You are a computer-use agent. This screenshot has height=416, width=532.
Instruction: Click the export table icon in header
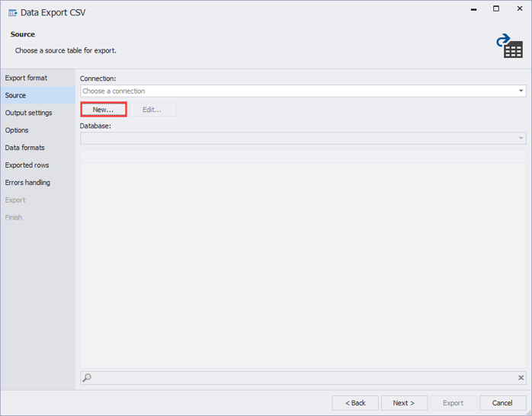[510, 46]
